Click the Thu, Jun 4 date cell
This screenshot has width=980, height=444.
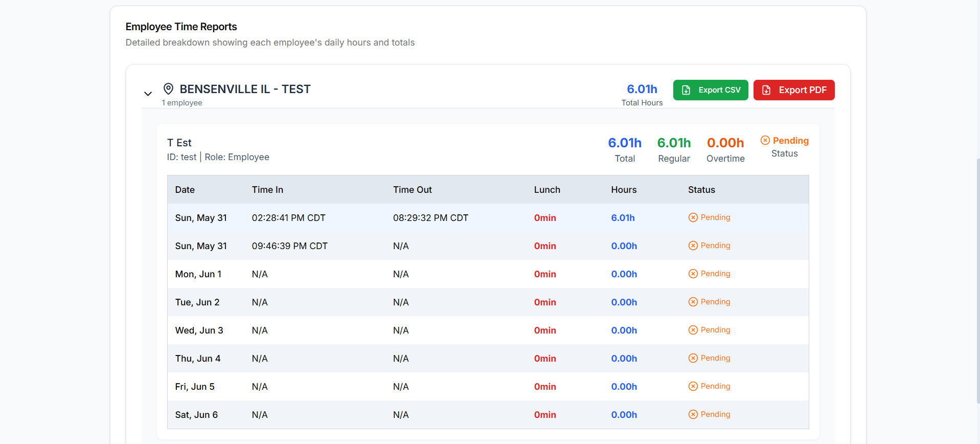tap(198, 359)
